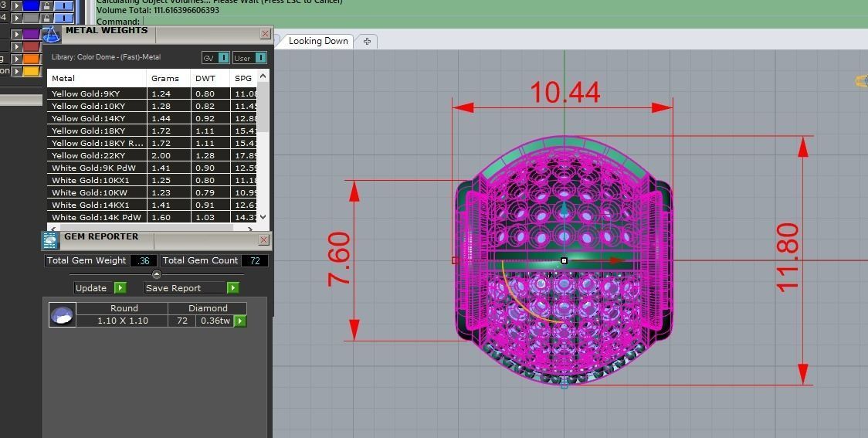The image size is (868, 438).
Task: Click the lock icon on the gray layer row
Action: click(x=46, y=19)
